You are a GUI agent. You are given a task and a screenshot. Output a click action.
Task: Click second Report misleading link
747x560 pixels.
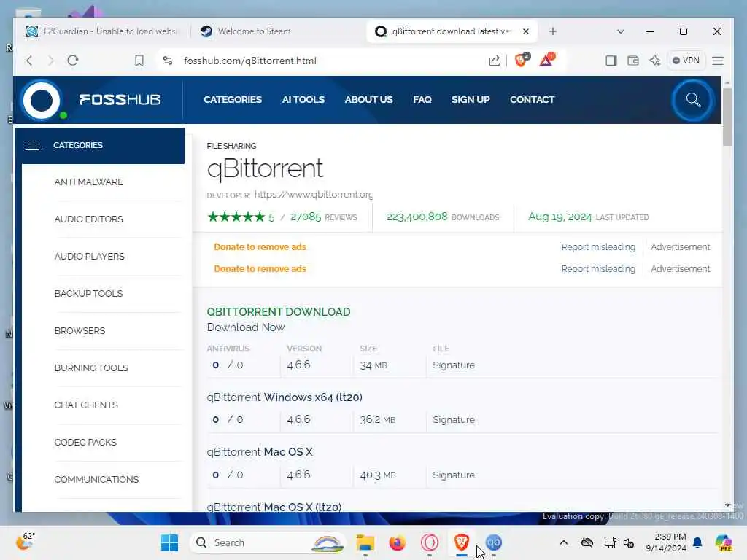point(598,268)
